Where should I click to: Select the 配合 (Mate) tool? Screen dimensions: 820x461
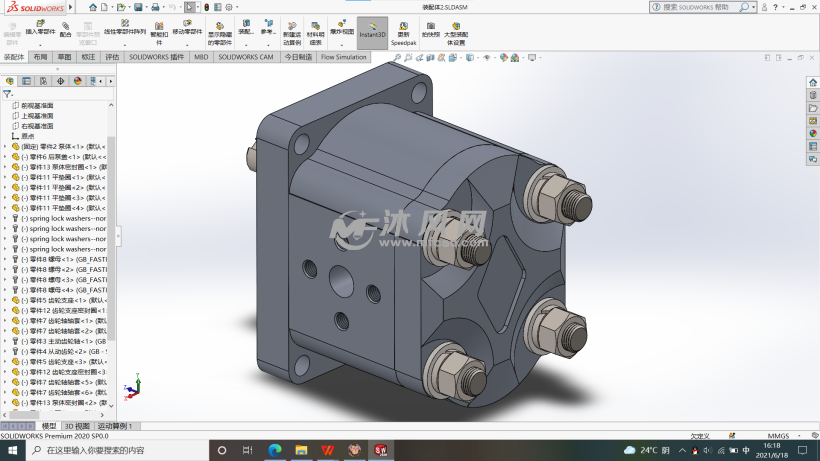click(66, 27)
